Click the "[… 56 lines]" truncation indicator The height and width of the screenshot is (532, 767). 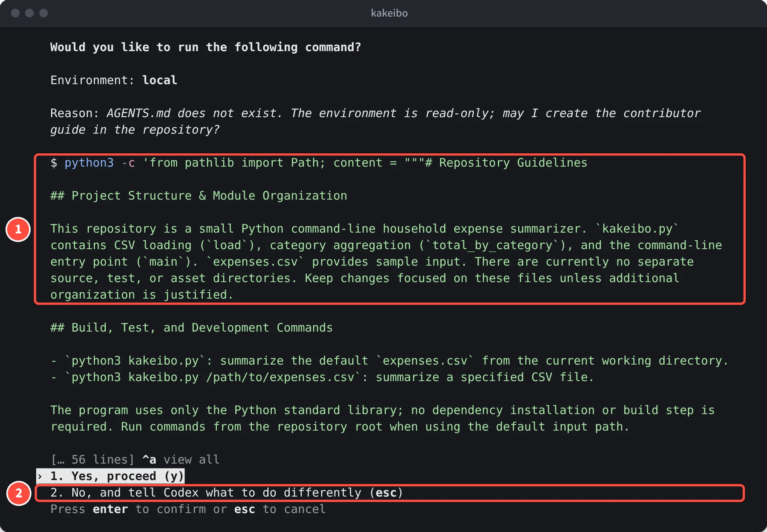(x=92, y=460)
